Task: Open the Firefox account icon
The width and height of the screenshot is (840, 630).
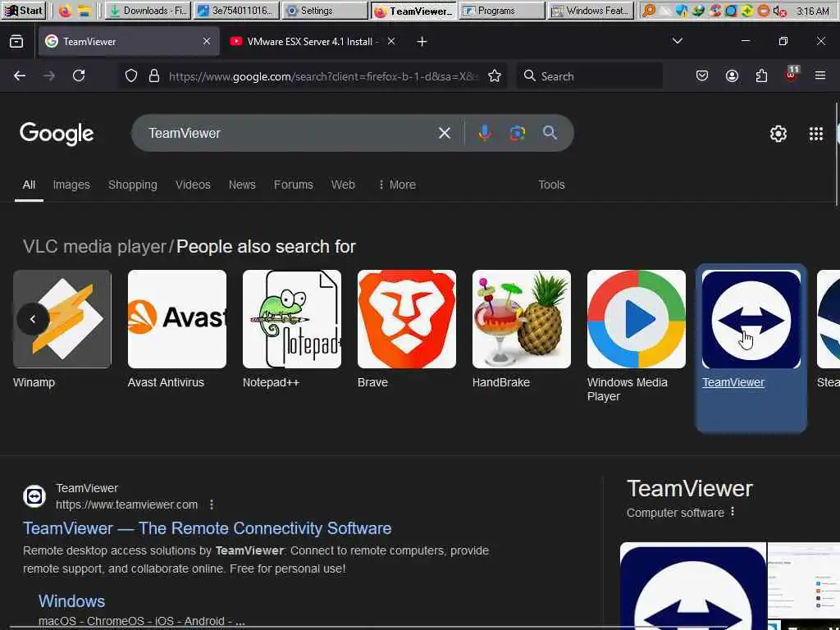Action: (x=732, y=76)
